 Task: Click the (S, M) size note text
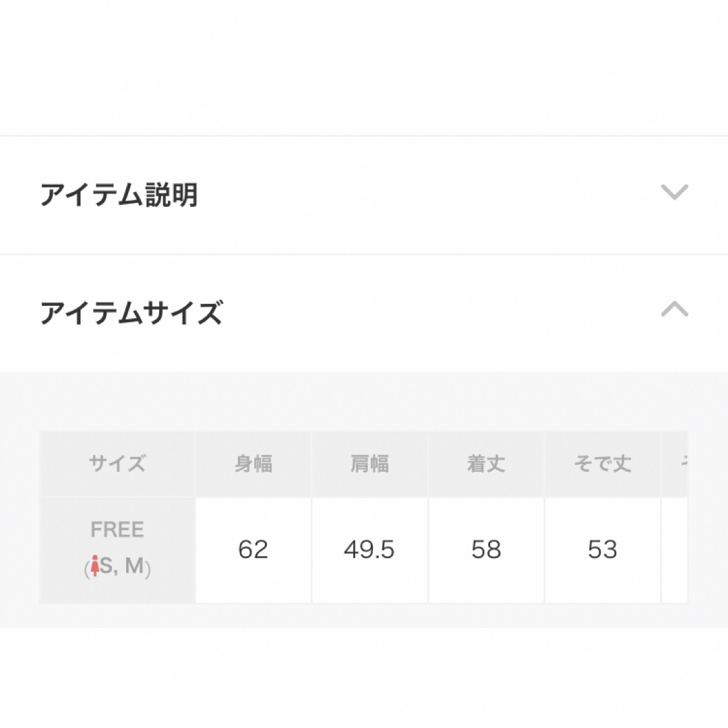pos(117,566)
